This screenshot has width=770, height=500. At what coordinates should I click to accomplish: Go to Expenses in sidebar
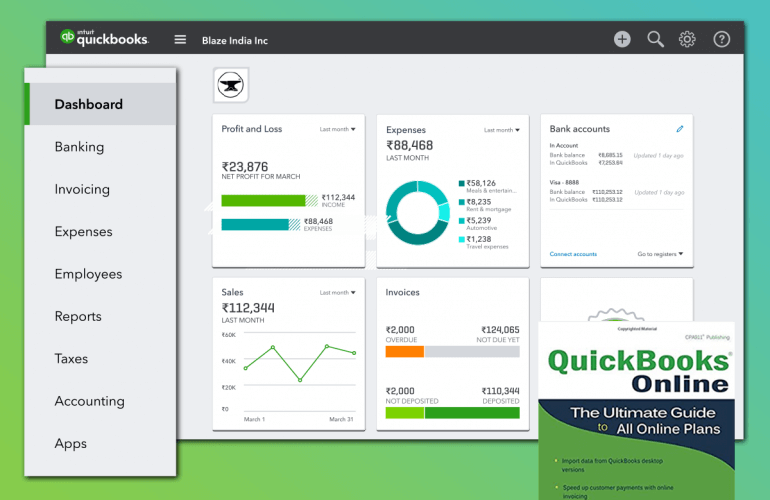[x=83, y=232]
